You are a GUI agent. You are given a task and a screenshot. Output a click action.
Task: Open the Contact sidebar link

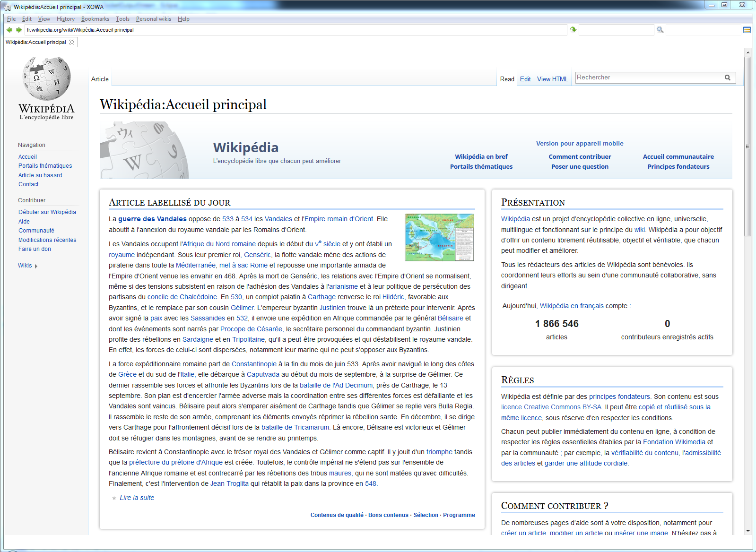28,184
